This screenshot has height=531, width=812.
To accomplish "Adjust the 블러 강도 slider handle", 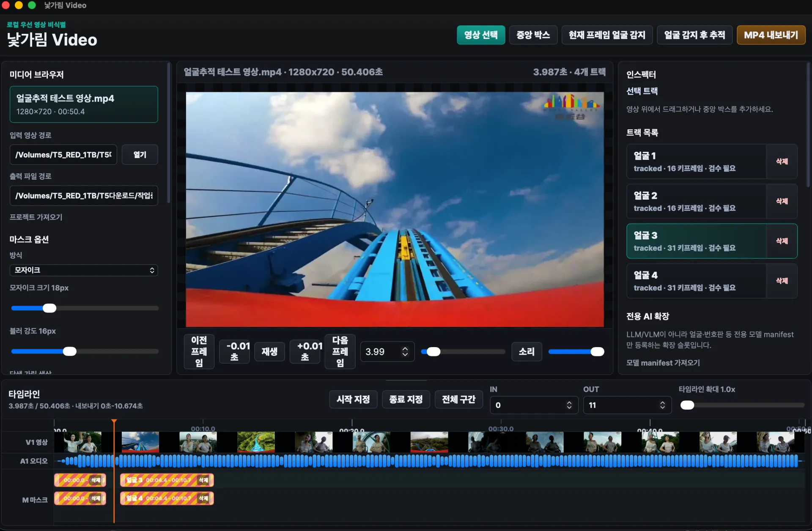I will [x=69, y=351].
